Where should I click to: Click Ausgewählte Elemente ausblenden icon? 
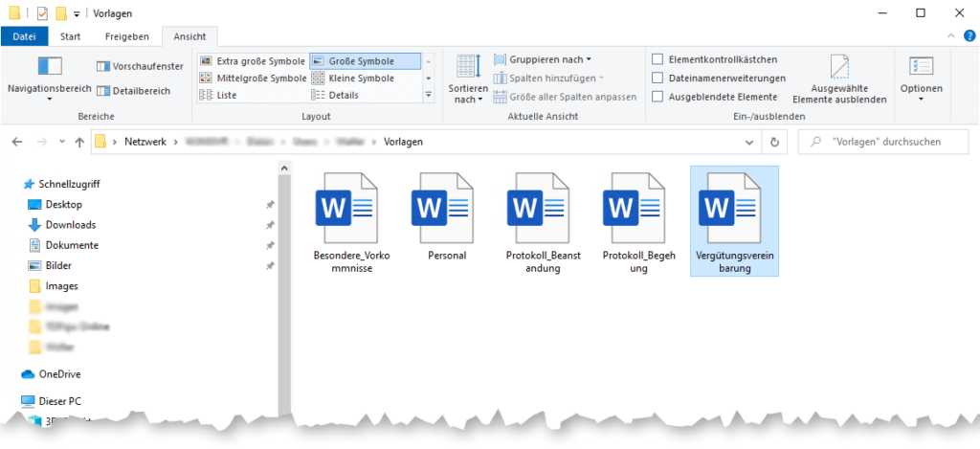839,79
